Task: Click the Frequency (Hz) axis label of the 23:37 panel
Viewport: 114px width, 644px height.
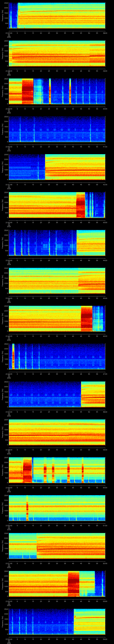Action: tap(3, 16)
